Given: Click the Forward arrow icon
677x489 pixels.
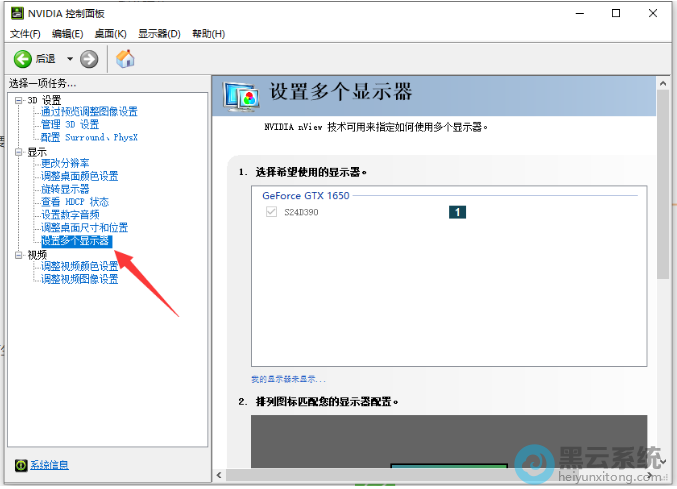Looking at the screenshot, I should tap(89, 59).
